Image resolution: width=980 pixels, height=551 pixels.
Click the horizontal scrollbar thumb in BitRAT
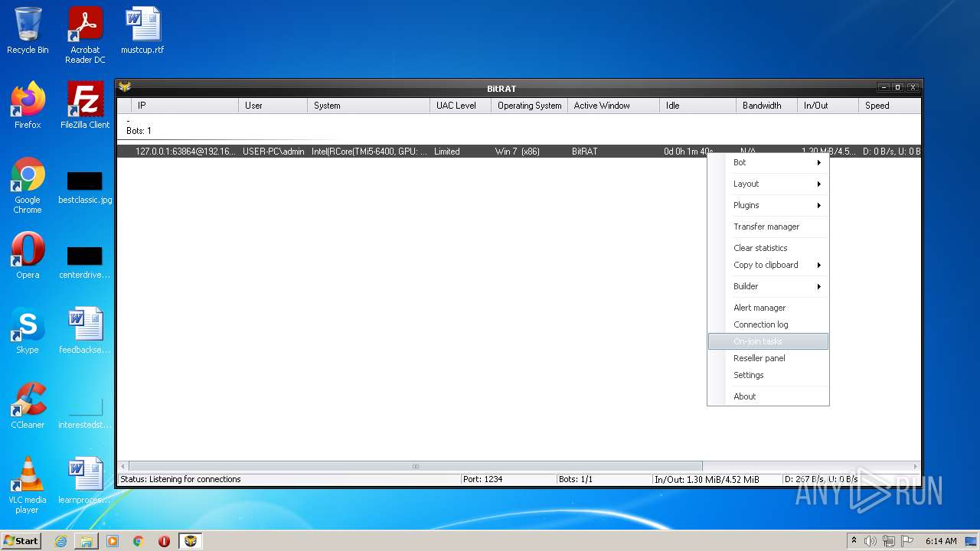pos(415,466)
